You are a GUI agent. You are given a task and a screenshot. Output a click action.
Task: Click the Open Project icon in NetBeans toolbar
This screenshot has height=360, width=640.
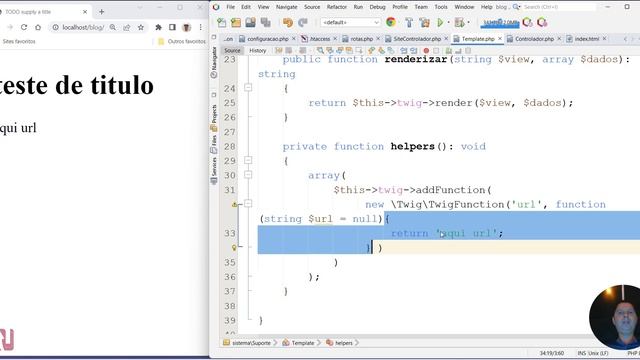(x=250, y=22)
